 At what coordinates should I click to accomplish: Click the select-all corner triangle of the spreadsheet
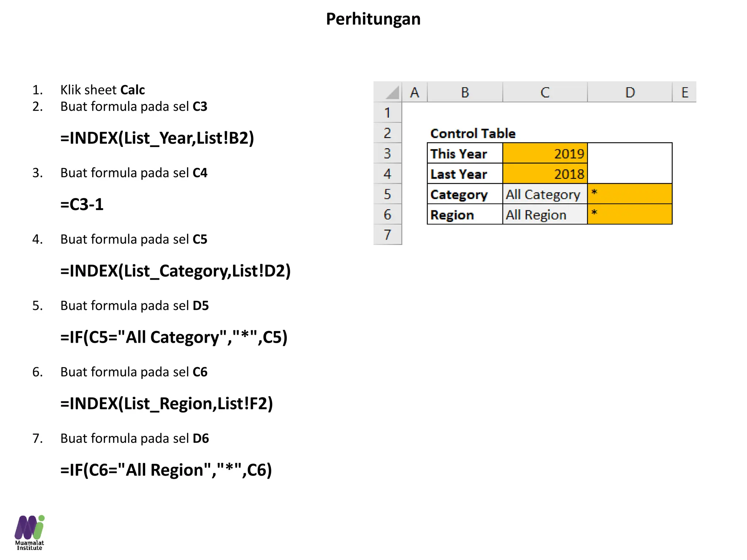click(388, 92)
